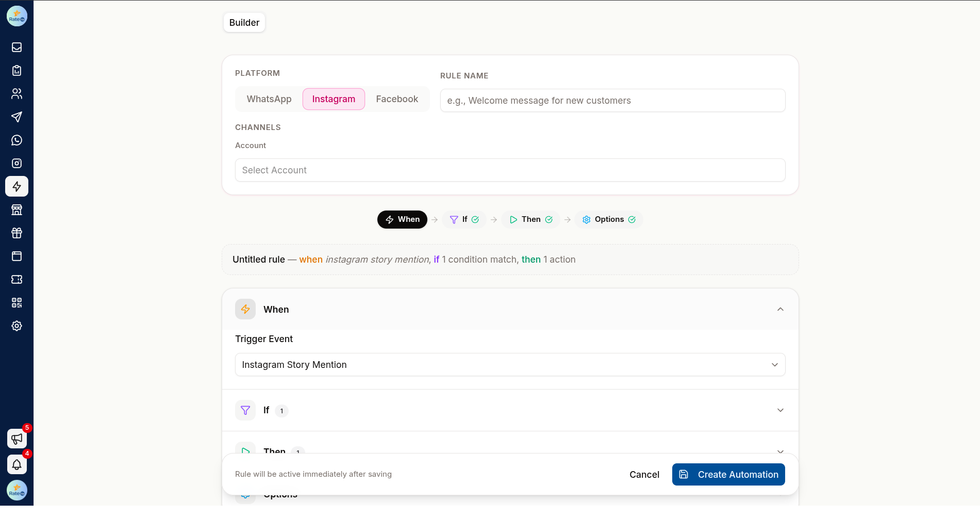This screenshot has height=517, width=980.
Task: Collapse the When section chevron
Action: [780, 309]
